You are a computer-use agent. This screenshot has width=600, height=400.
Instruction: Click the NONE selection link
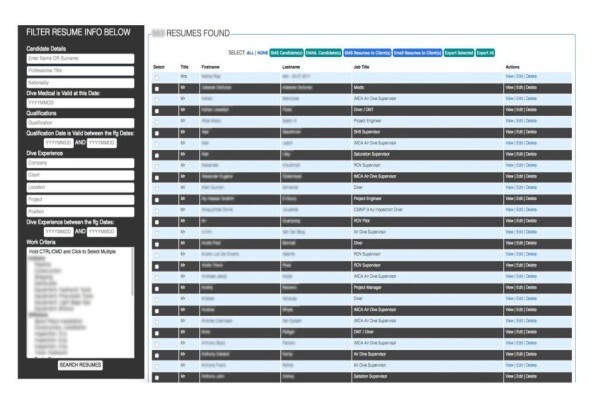pos(262,53)
